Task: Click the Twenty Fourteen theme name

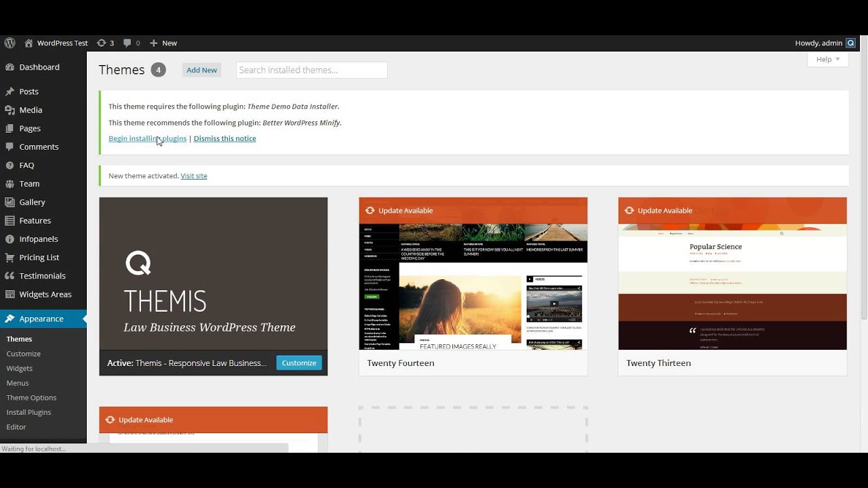Action: 401,363
